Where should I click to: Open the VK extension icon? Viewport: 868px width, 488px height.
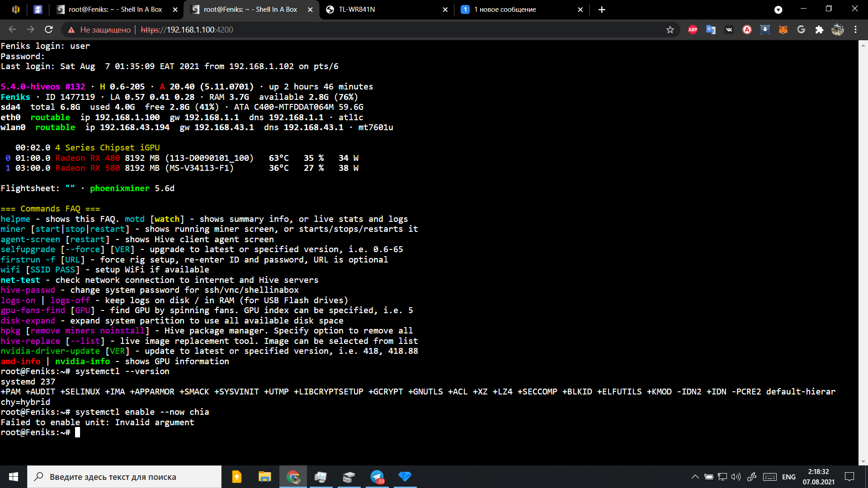click(x=729, y=30)
